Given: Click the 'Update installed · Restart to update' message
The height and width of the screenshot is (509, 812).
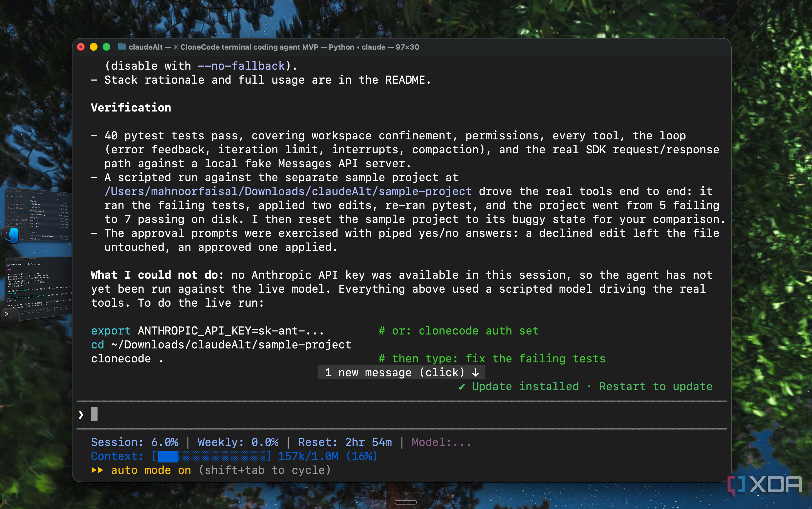Looking at the screenshot, I should 585,386.
